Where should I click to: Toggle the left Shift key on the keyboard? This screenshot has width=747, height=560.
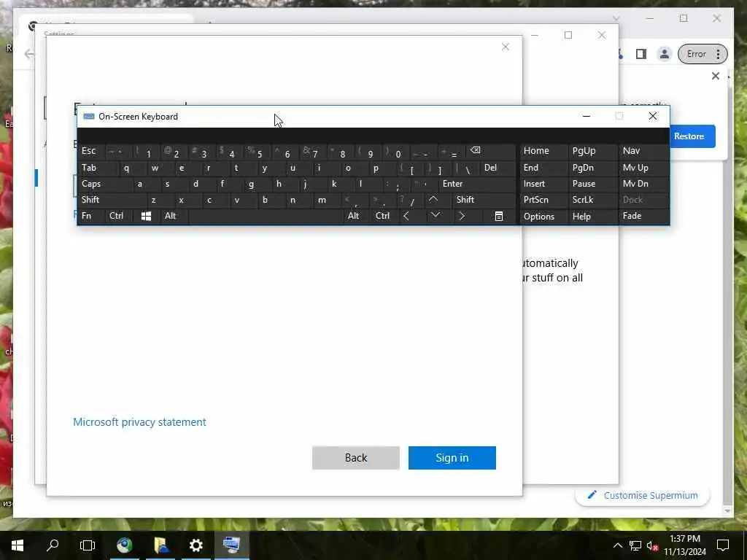111,200
